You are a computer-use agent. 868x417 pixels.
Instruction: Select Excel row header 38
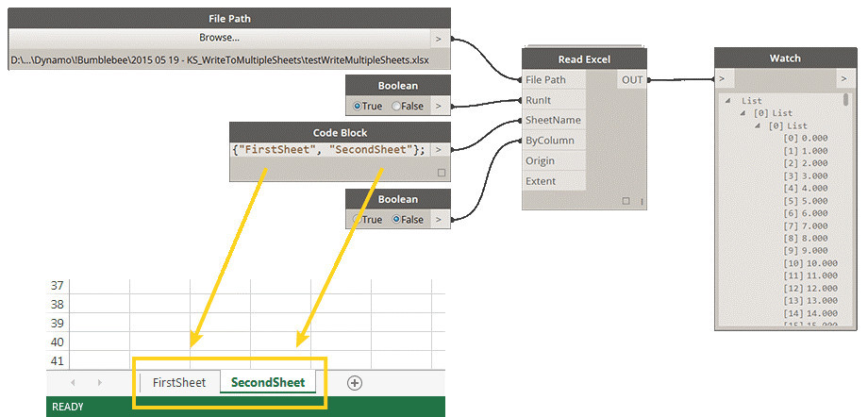[x=58, y=305]
